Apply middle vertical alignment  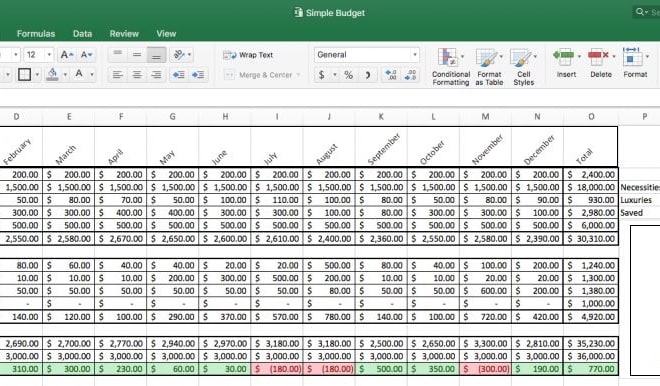(137, 54)
